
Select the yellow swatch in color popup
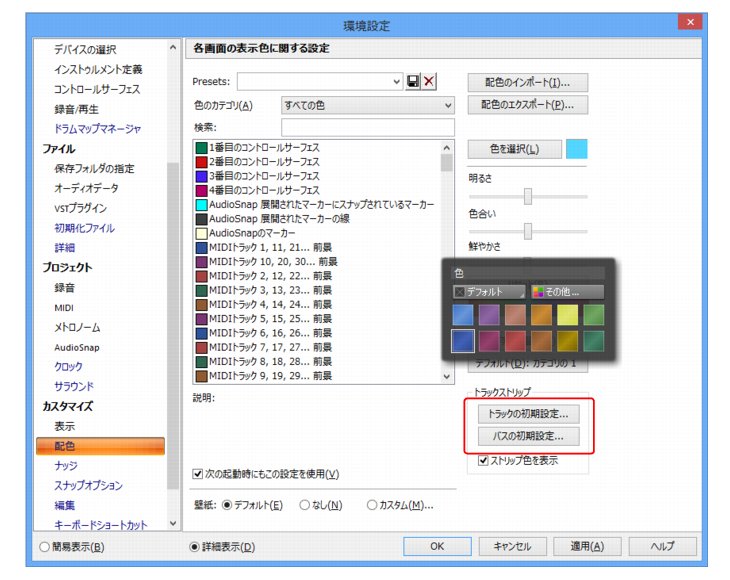pyautogui.click(x=568, y=315)
